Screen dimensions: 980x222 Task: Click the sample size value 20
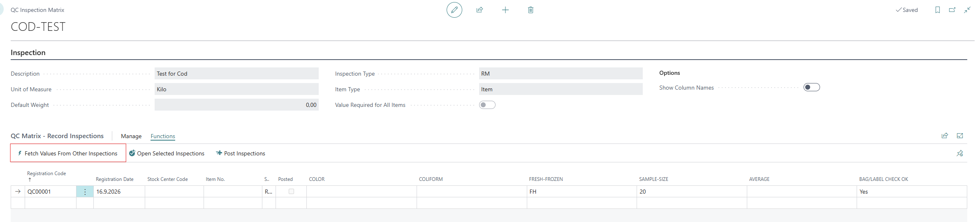point(692,192)
